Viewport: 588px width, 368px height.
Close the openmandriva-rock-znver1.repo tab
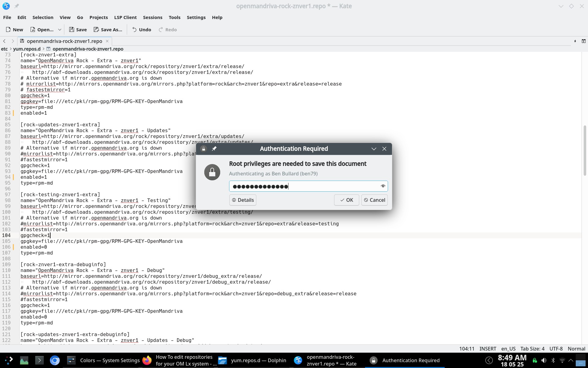pyautogui.click(x=107, y=41)
